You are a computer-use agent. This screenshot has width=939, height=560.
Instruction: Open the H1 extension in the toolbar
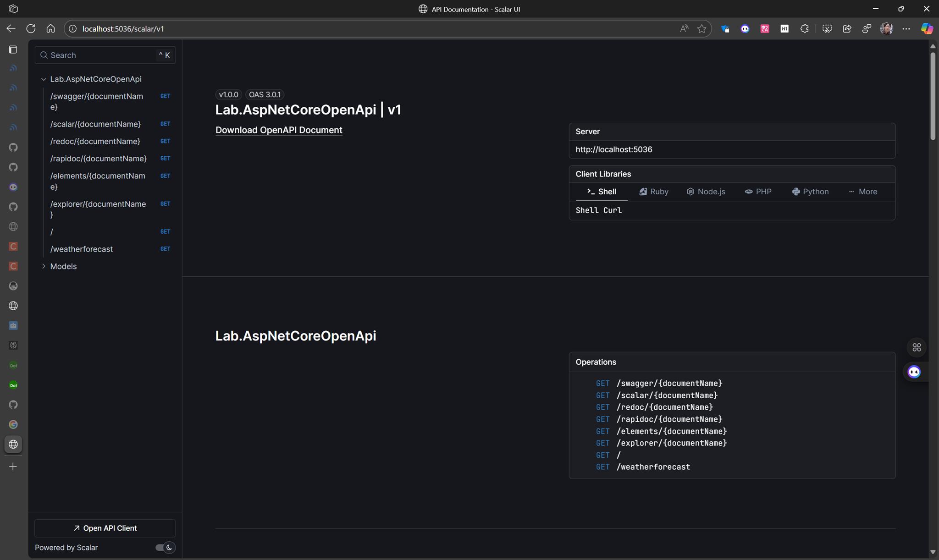pos(784,28)
